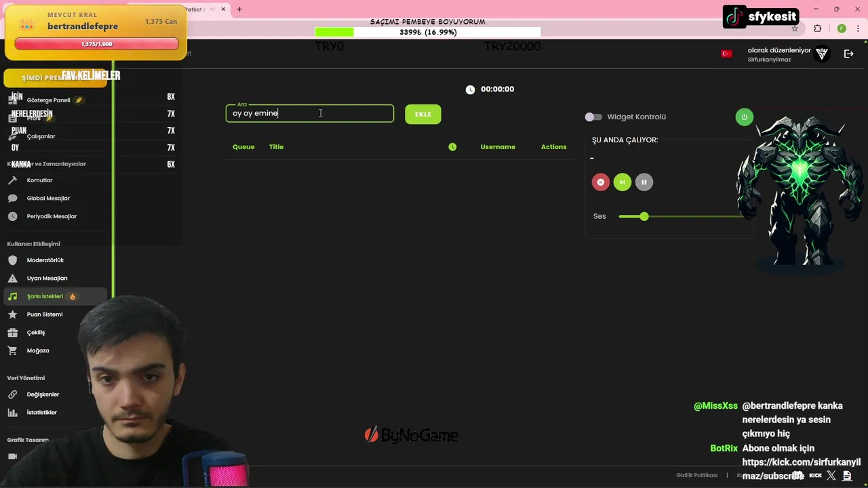Click the Username column header

[498, 146]
